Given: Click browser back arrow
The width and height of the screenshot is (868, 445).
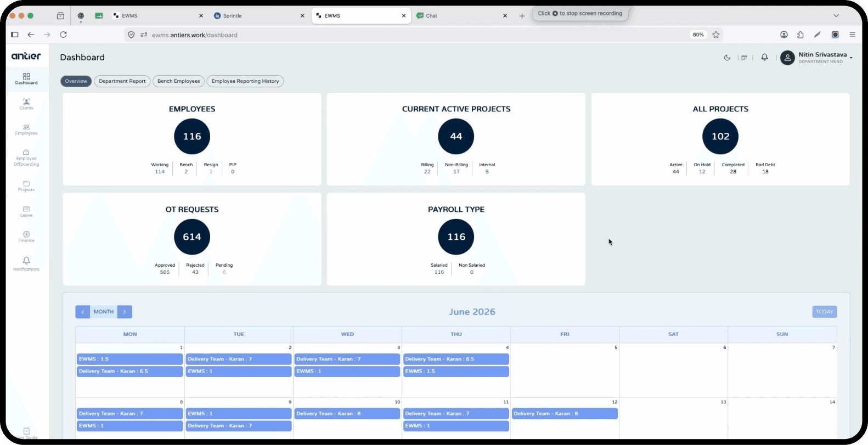Looking at the screenshot, I should click(31, 35).
